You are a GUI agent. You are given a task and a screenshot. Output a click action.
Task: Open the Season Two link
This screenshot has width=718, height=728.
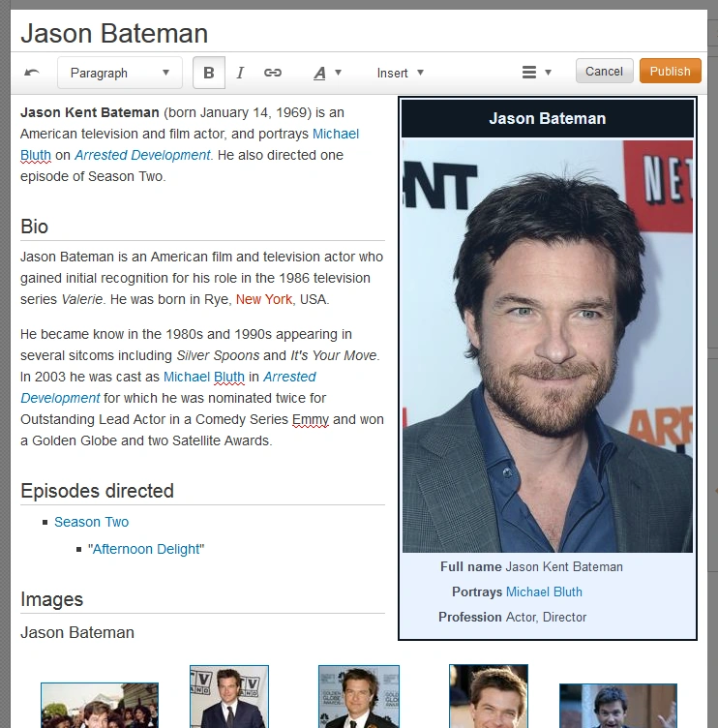point(91,522)
